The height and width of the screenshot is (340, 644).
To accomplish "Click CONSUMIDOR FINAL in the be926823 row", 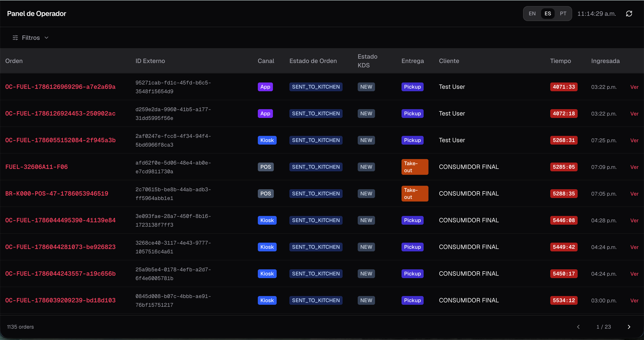I will tap(469, 247).
